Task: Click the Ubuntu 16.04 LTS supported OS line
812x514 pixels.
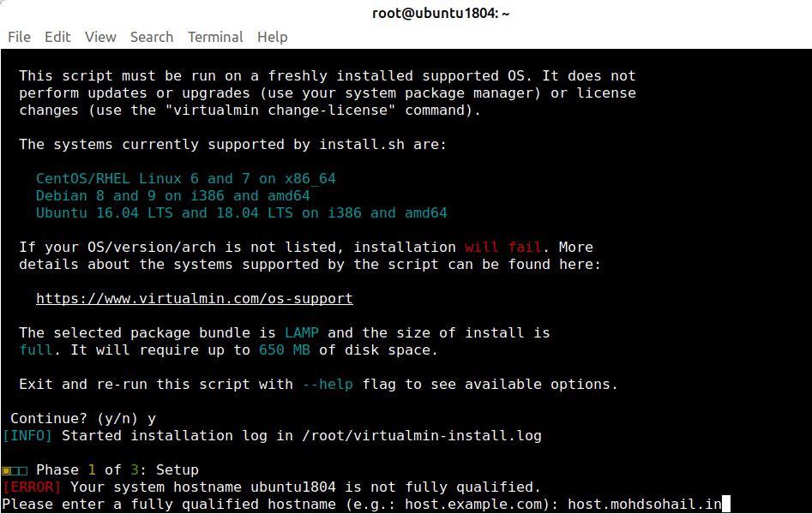Action: click(x=241, y=213)
